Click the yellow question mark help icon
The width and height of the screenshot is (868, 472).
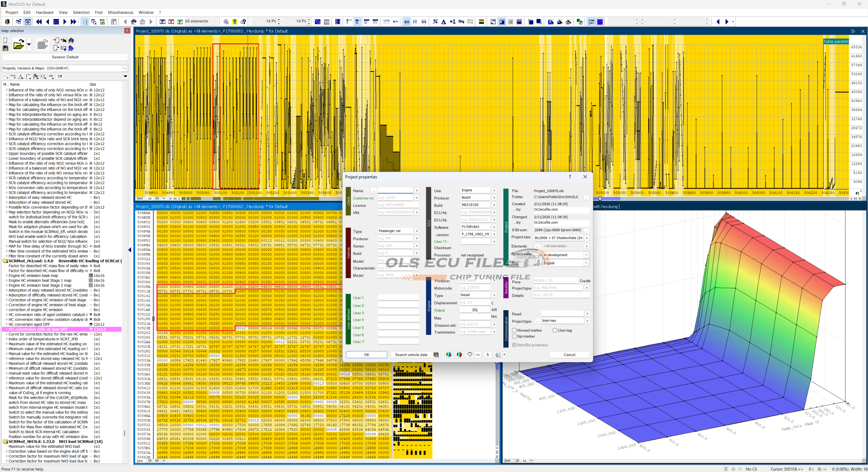[x=235, y=22]
